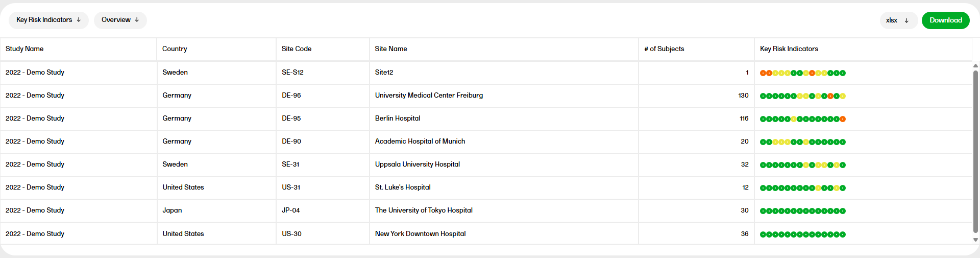
Task: Click the green Download button
Action: [945, 20]
